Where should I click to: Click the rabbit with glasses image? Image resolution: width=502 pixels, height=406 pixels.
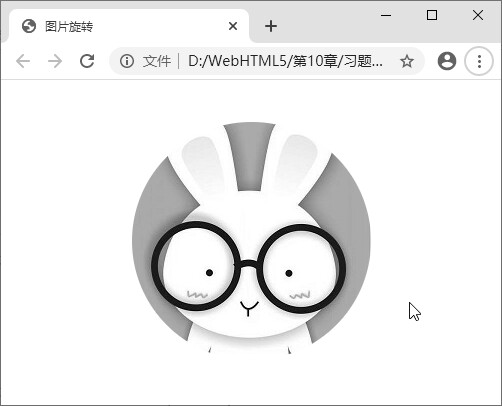(251, 238)
